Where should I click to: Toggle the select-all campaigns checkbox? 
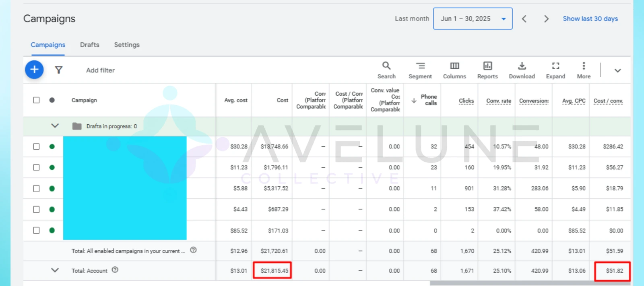[36, 100]
